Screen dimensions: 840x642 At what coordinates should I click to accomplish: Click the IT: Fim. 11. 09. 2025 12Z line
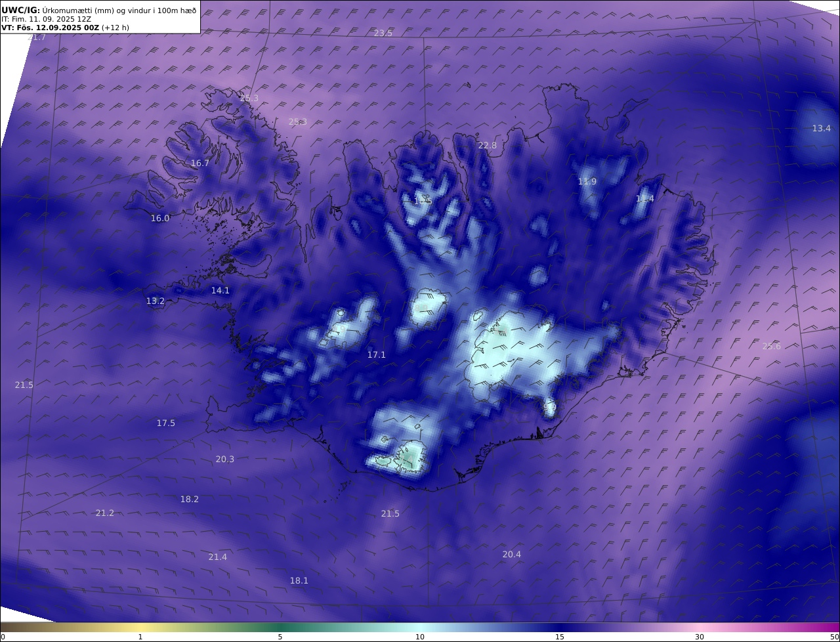[x=46, y=20]
